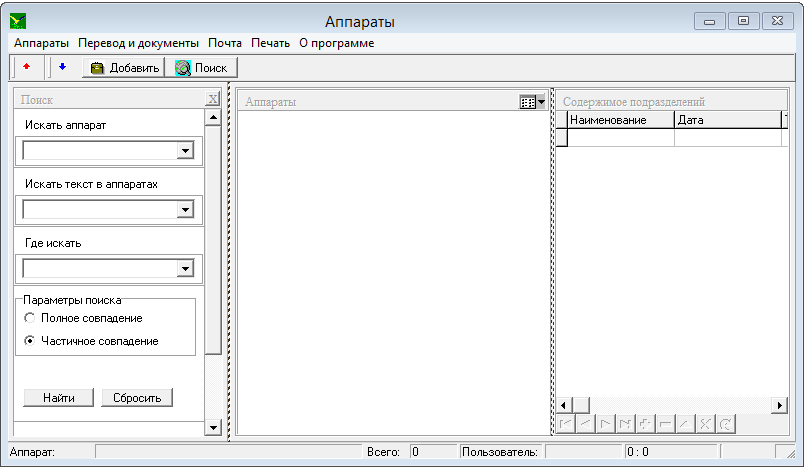This screenshot has width=808, height=468.
Task: Click the blue down arrow toolbar icon
Action: click(x=62, y=67)
